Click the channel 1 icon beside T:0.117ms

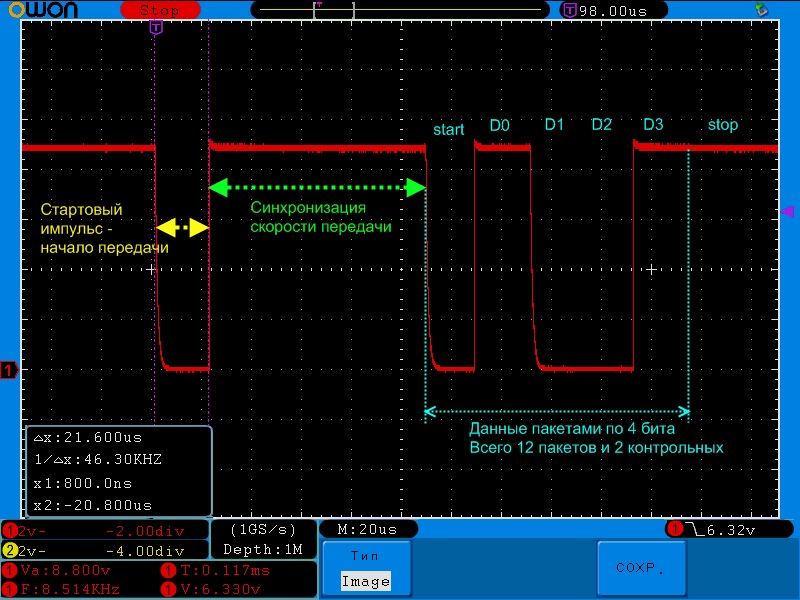click(x=168, y=570)
